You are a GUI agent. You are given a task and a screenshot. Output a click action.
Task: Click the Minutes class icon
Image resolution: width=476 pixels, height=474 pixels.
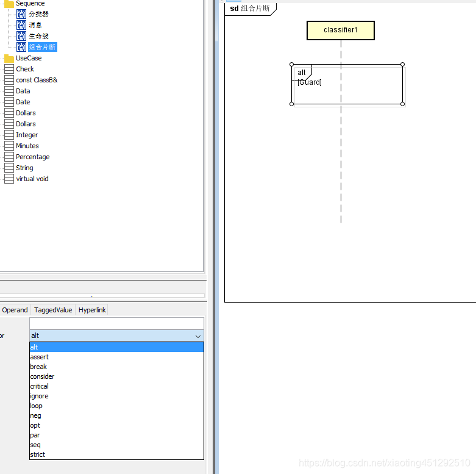[x=9, y=146]
